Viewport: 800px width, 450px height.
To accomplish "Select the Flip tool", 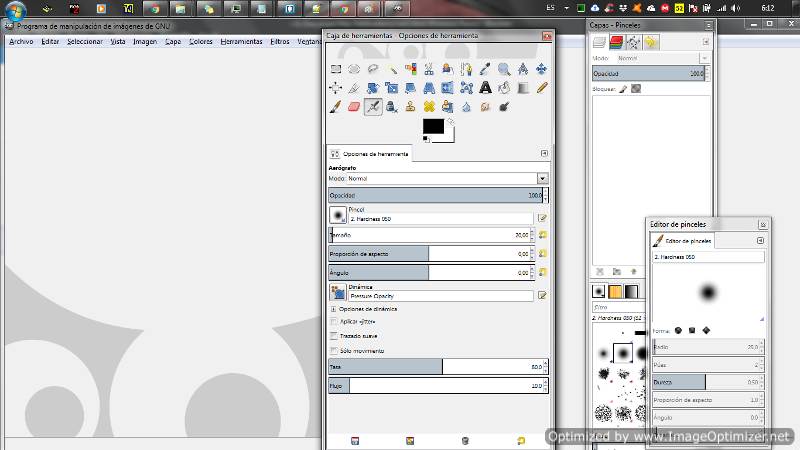I will click(x=448, y=88).
